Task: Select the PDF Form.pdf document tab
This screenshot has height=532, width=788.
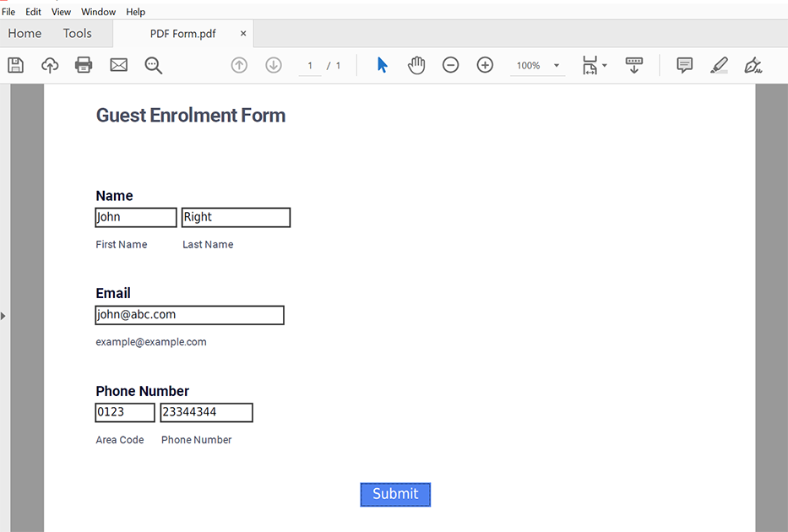Action: (x=183, y=34)
